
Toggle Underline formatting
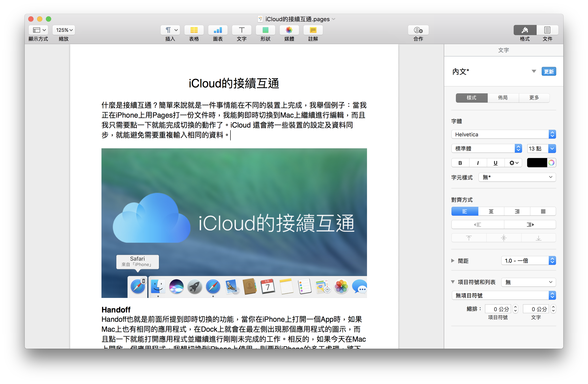(495, 163)
